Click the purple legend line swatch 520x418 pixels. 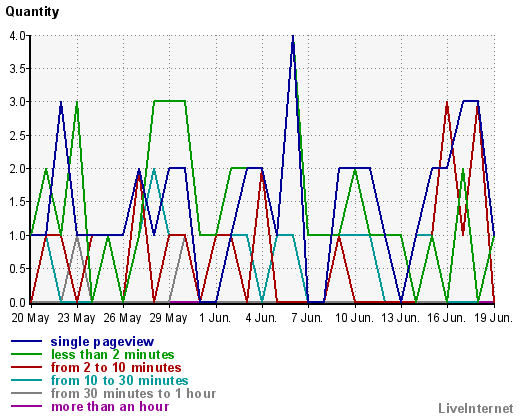tap(27, 406)
